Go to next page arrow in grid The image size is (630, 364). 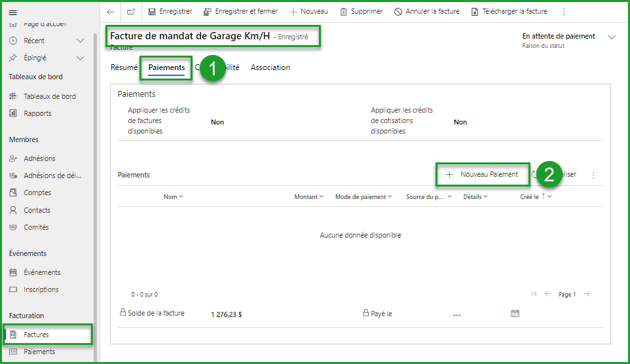pos(587,294)
